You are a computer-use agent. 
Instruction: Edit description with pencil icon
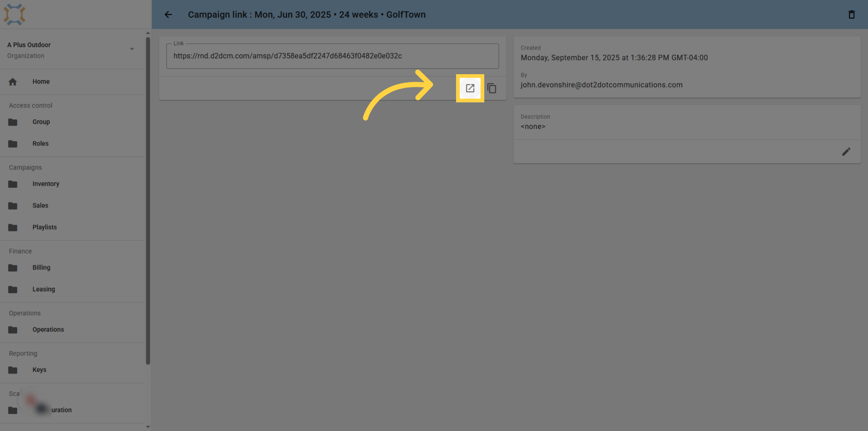846,152
